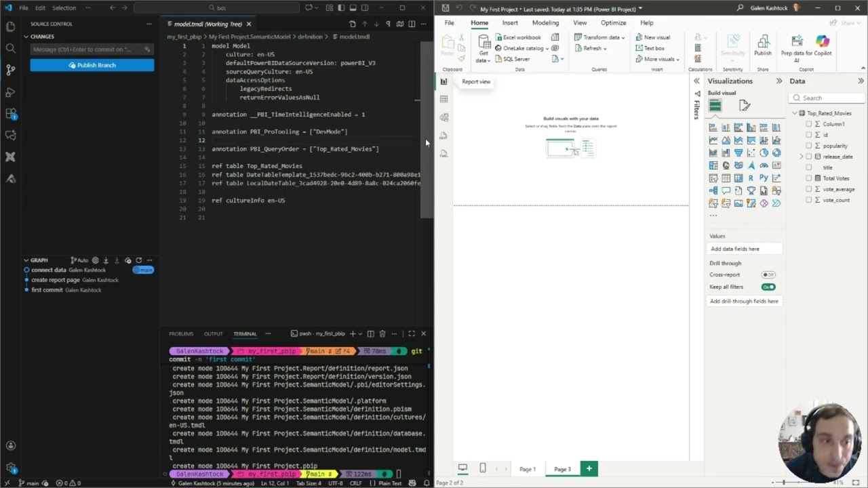The width and height of the screenshot is (868, 488).
Task: Click the Data pane Search box
Action: click(828, 98)
